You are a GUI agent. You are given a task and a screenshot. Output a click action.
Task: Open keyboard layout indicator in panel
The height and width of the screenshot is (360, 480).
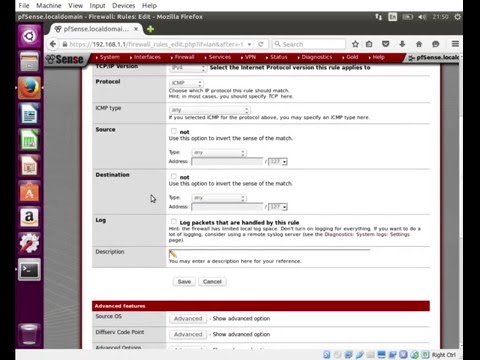393,17
